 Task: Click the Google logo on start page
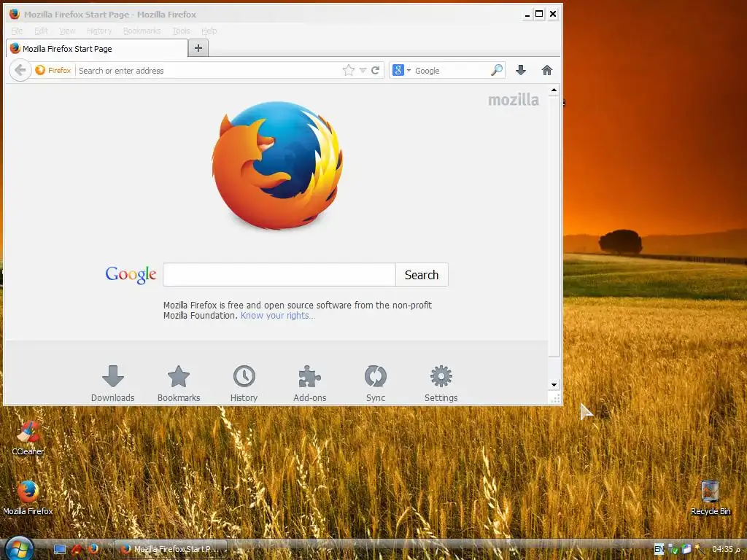131,275
